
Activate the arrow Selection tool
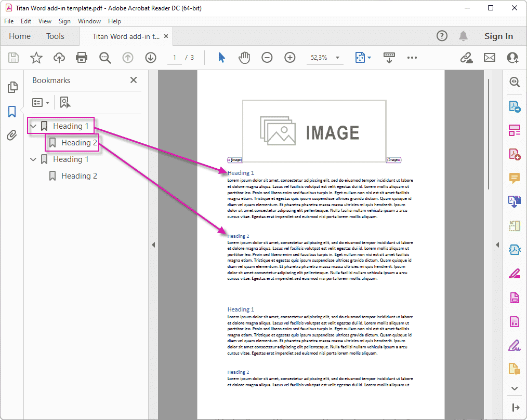pos(222,58)
